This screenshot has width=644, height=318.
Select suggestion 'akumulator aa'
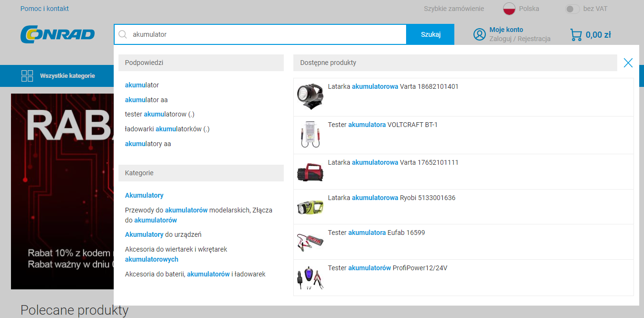146,100
